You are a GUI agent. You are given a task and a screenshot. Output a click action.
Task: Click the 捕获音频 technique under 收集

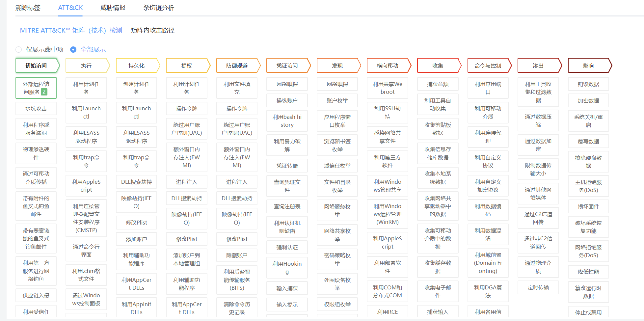(x=438, y=84)
